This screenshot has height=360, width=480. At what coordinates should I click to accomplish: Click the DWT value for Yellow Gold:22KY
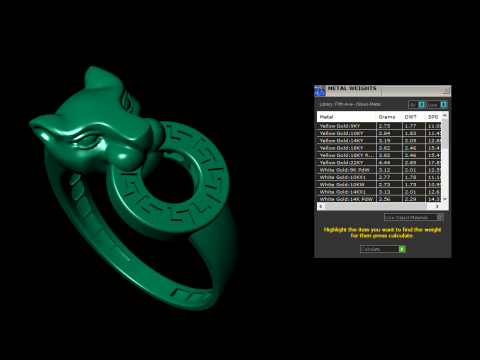tap(414, 162)
